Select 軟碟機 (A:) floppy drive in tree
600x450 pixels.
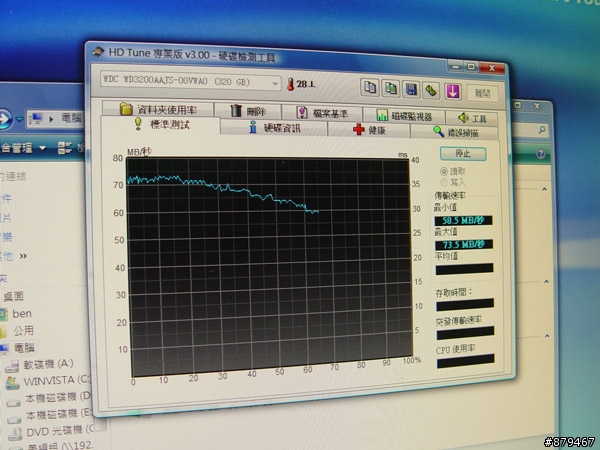49,364
